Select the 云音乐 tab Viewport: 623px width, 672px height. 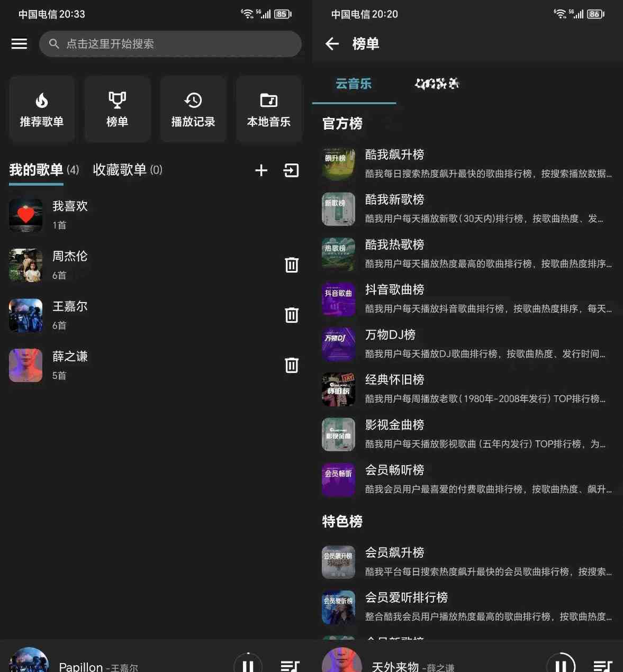[354, 84]
